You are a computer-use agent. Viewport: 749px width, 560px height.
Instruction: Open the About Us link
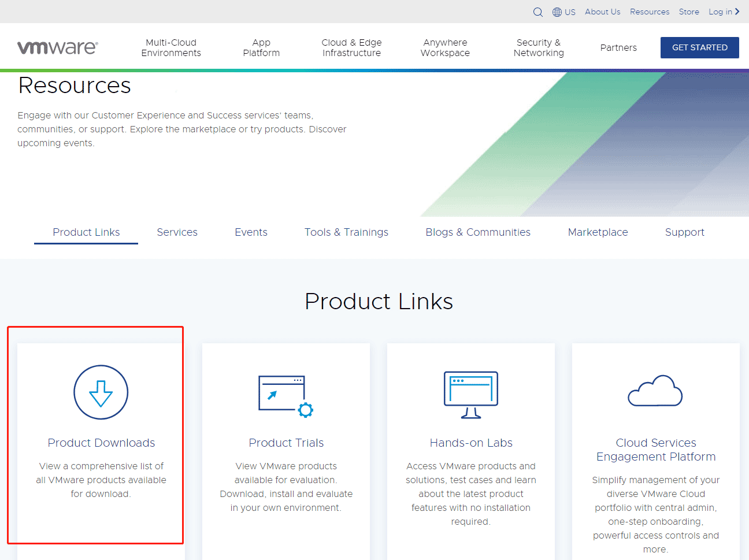602,12
